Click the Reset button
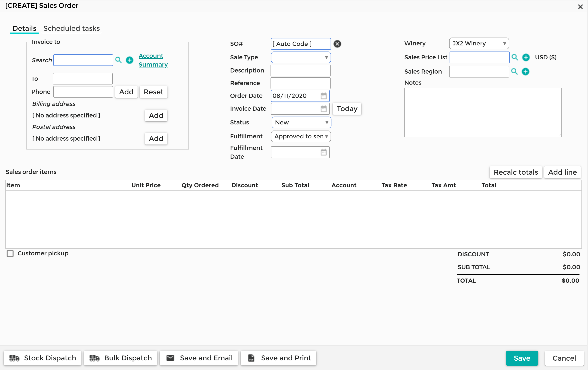The width and height of the screenshot is (588, 370). [x=153, y=92]
